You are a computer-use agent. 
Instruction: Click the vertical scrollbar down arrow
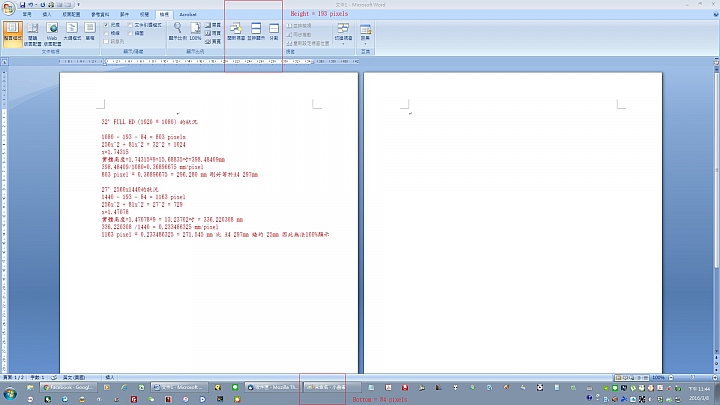point(716,351)
